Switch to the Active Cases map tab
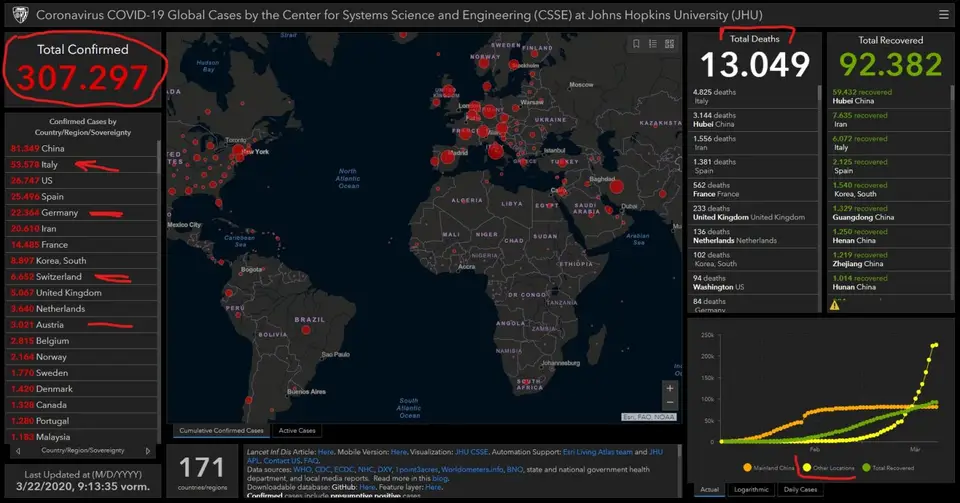Image resolution: width=960 pixels, height=503 pixels. [x=297, y=431]
